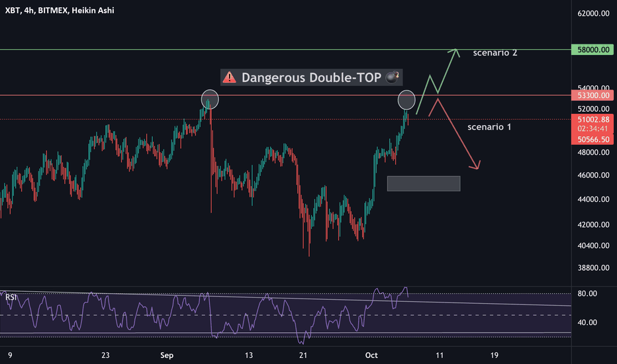The width and height of the screenshot is (617, 364).
Task: Click the 46000.00 price scale value
Action: pyautogui.click(x=593, y=175)
